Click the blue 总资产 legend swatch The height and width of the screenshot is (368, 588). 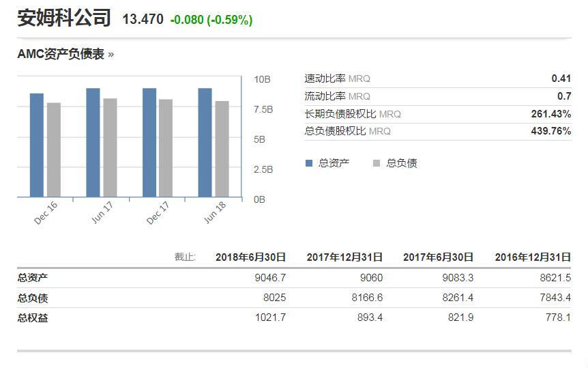point(309,163)
